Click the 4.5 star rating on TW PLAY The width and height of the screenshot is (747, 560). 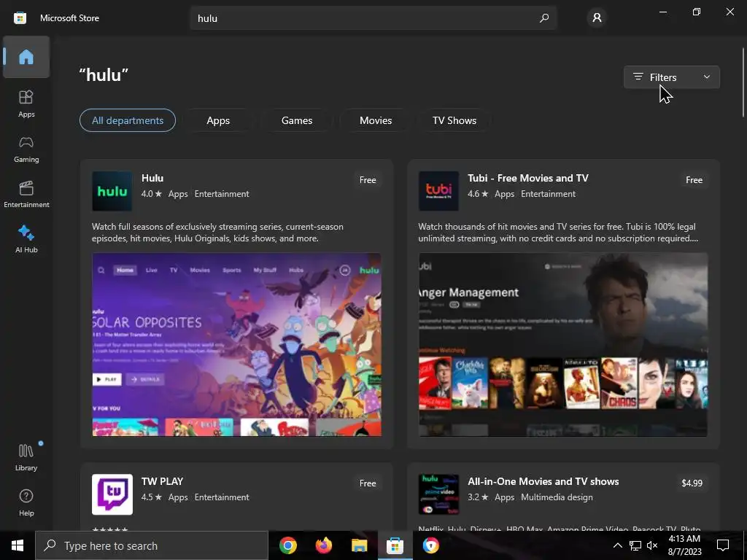click(x=152, y=497)
